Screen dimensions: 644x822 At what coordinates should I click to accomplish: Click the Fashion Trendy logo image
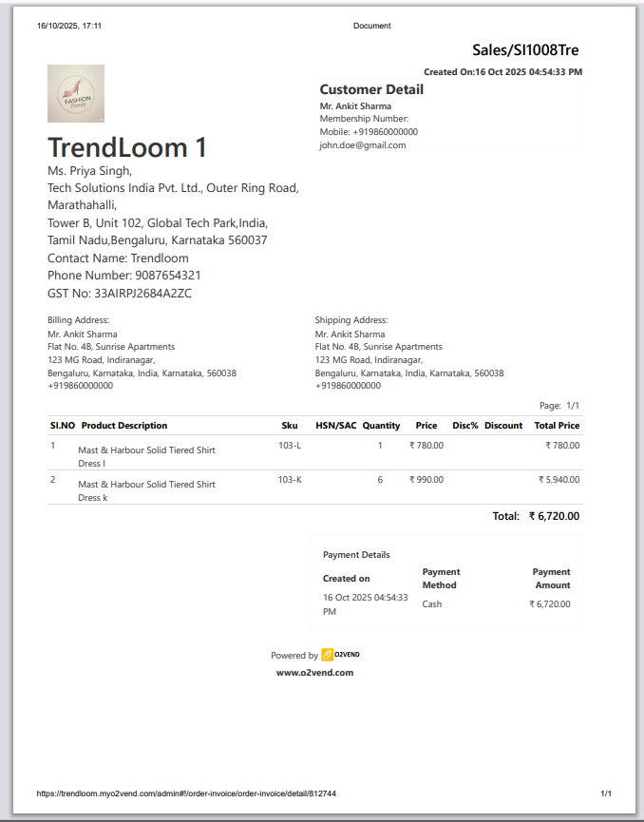76,93
